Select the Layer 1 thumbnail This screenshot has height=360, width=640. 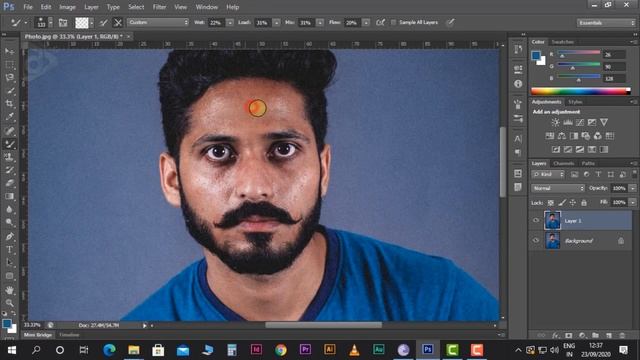click(x=552, y=220)
